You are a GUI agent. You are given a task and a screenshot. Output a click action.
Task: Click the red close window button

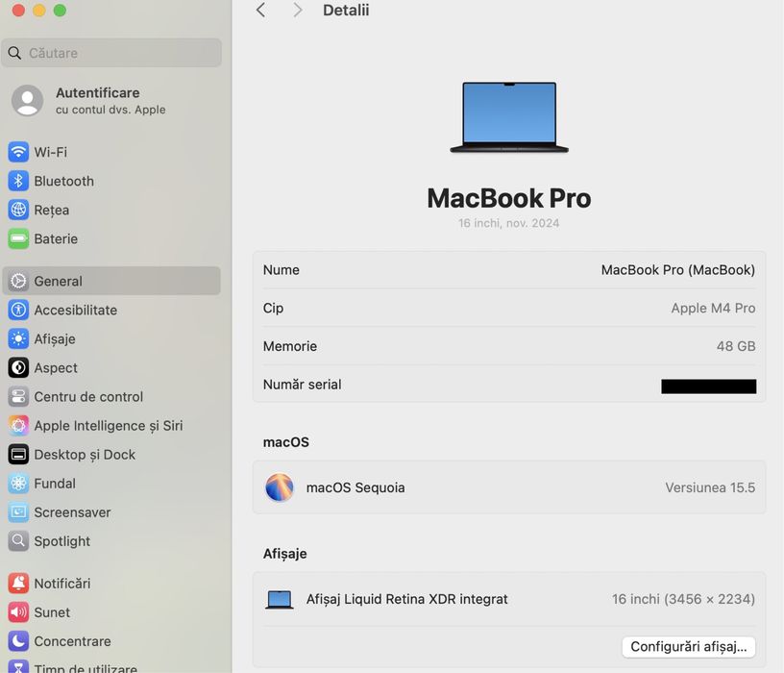18,10
